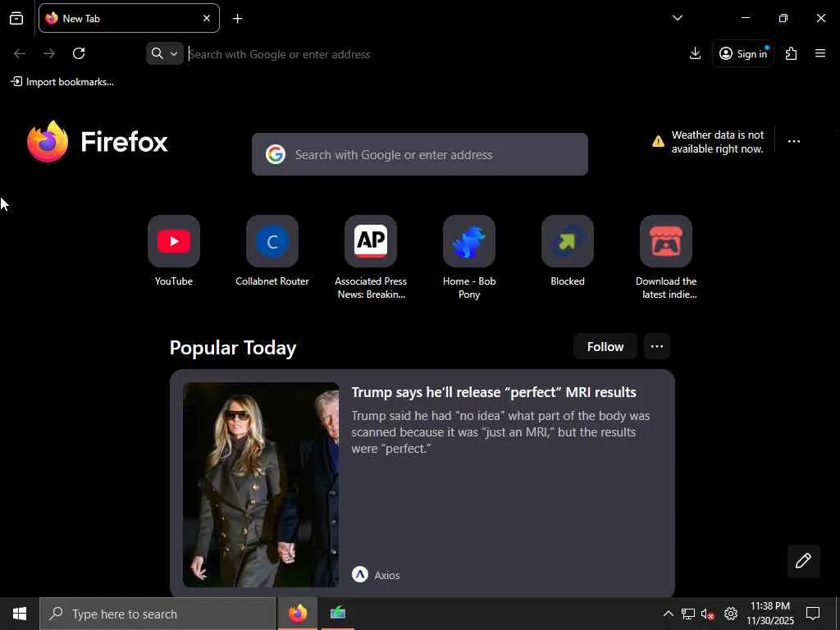
Task: Go forward one page
Action: coord(49,53)
